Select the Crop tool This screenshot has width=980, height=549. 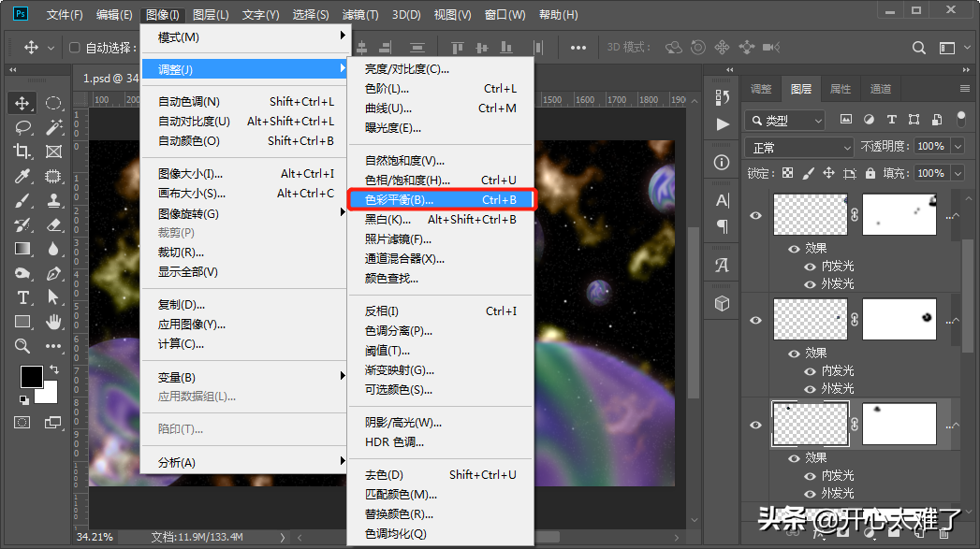pos(22,152)
